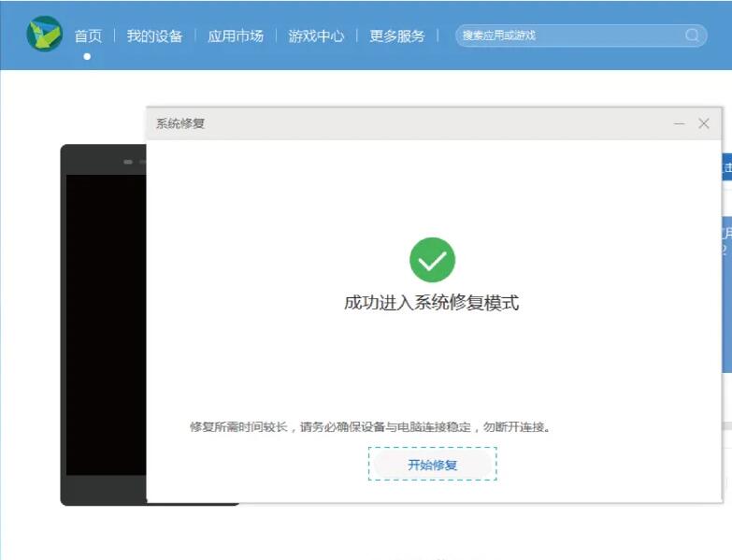Click the phone earpiece on the device image
Screen dimensions: 732x560
(x=128, y=162)
